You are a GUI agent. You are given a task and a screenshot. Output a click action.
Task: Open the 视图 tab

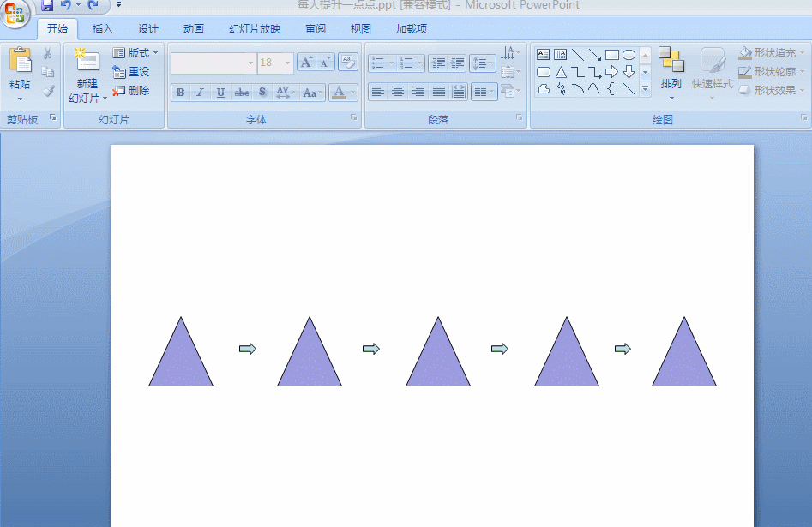tap(360, 29)
